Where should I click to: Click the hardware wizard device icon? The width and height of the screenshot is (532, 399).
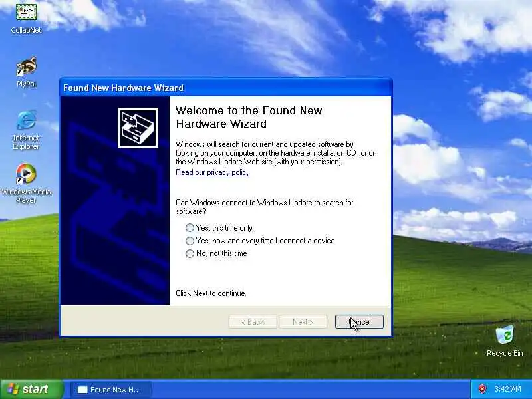tap(138, 128)
